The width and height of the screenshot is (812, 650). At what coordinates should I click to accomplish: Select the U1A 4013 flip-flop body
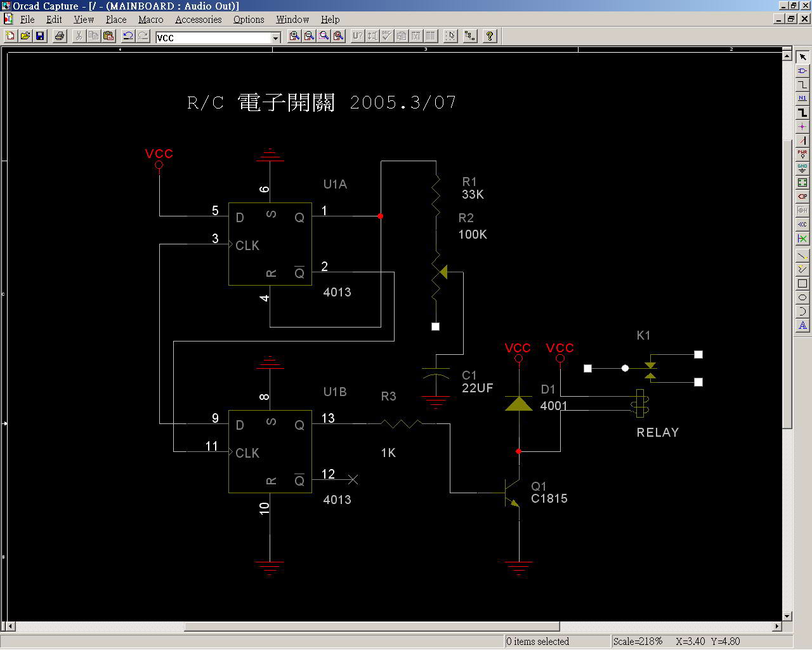(270, 244)
